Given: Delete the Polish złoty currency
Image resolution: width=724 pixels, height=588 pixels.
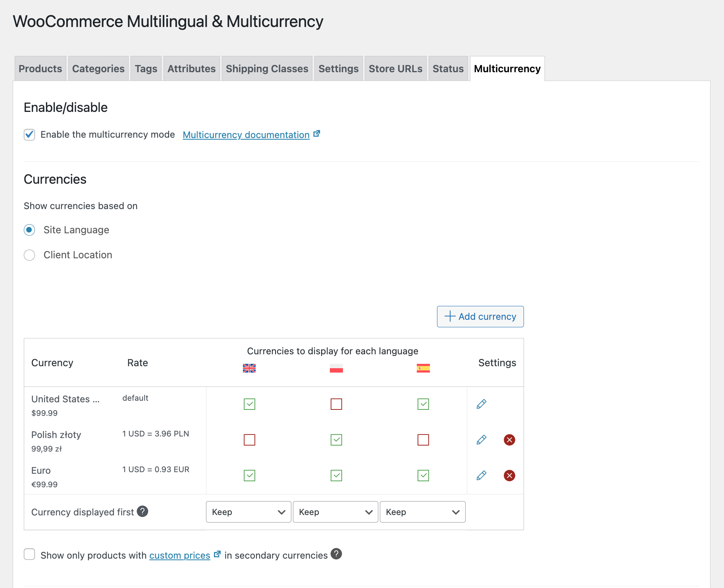Looking at the screenshot, I should pos(509,440).
